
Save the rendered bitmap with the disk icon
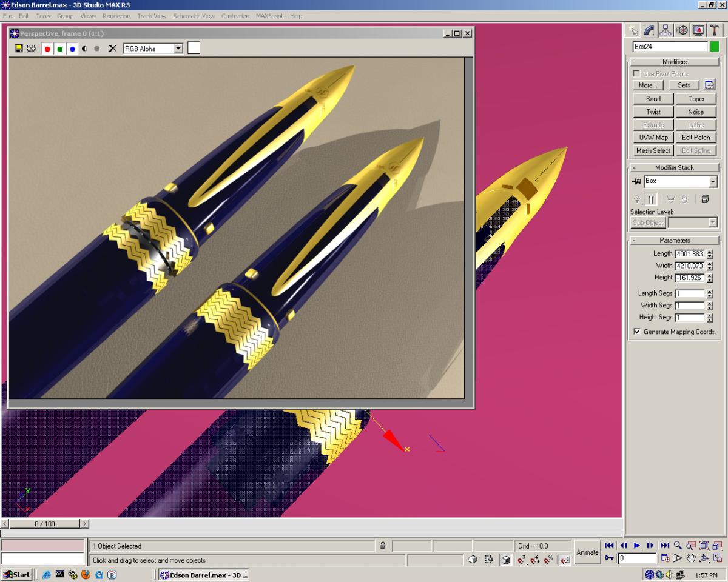(19, 48)
